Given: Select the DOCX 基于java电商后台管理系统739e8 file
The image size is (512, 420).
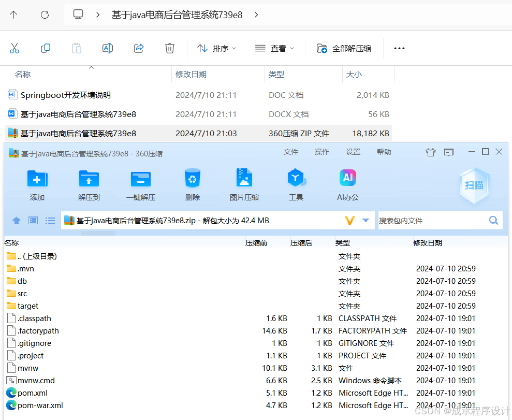Looking at the screenshot, I should 198,114.
